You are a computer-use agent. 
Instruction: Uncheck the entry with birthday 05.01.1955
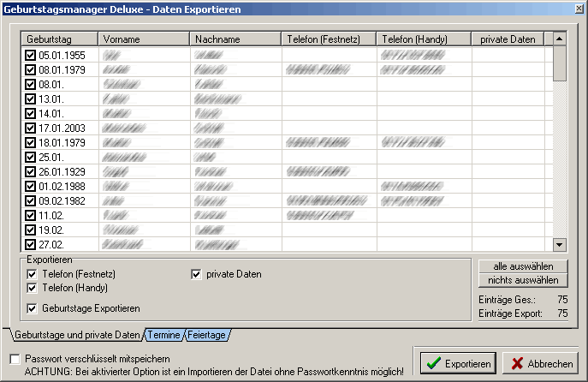(30, 55)
